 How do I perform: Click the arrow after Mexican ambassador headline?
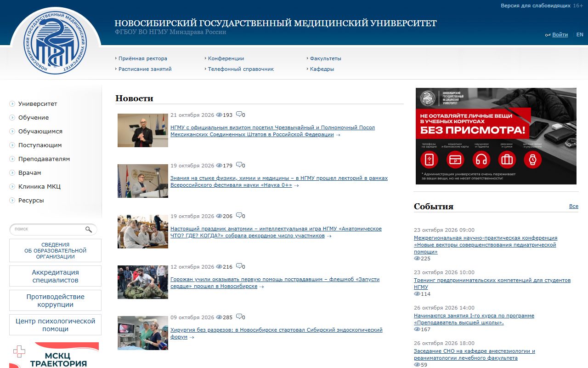[338, 135]
